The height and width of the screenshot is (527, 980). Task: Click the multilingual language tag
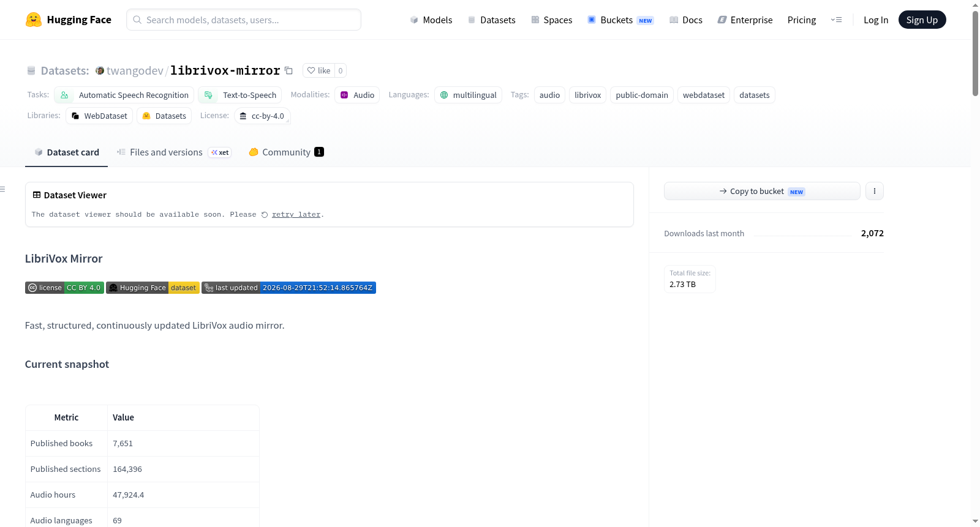tap(468, 95)
